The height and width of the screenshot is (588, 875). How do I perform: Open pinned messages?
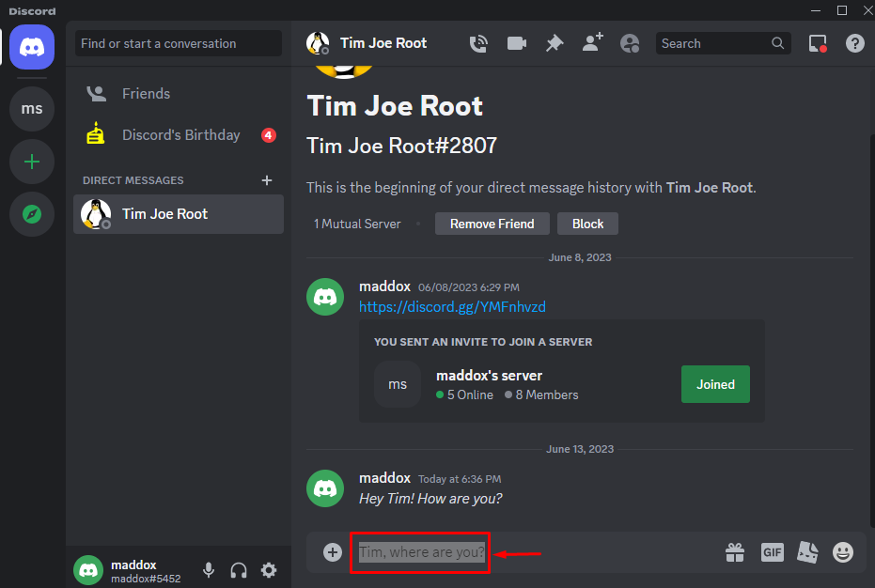point(555,43)
